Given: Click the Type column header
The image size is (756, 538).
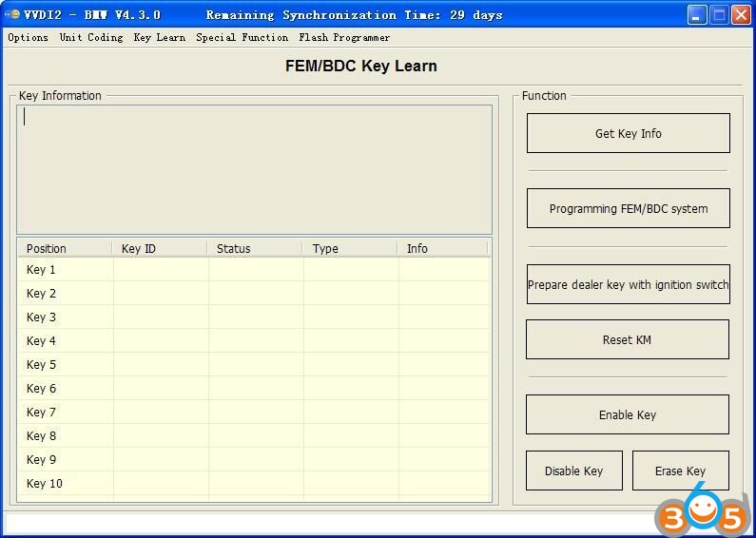Looking at the screenshot, I should pos(350,249).
